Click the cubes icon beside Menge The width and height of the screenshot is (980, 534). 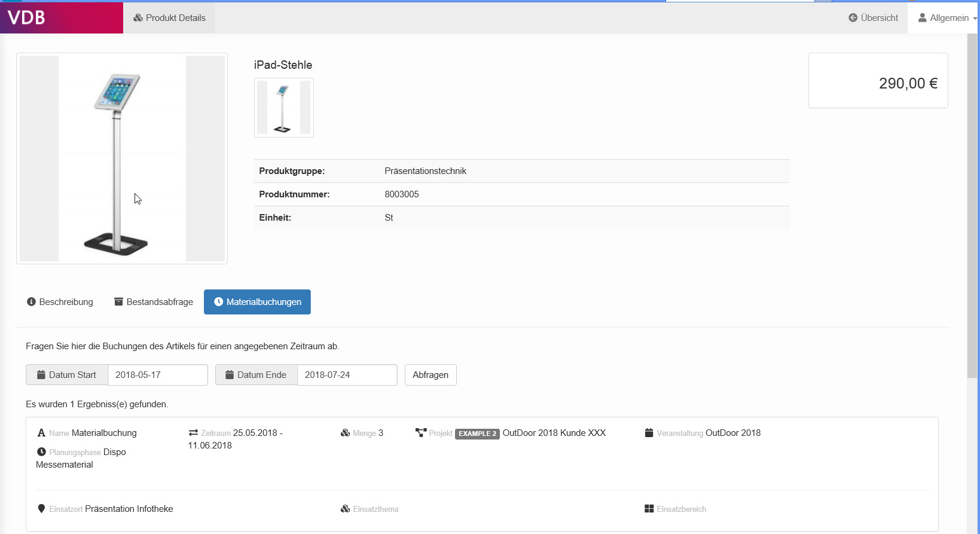point(345,433)
